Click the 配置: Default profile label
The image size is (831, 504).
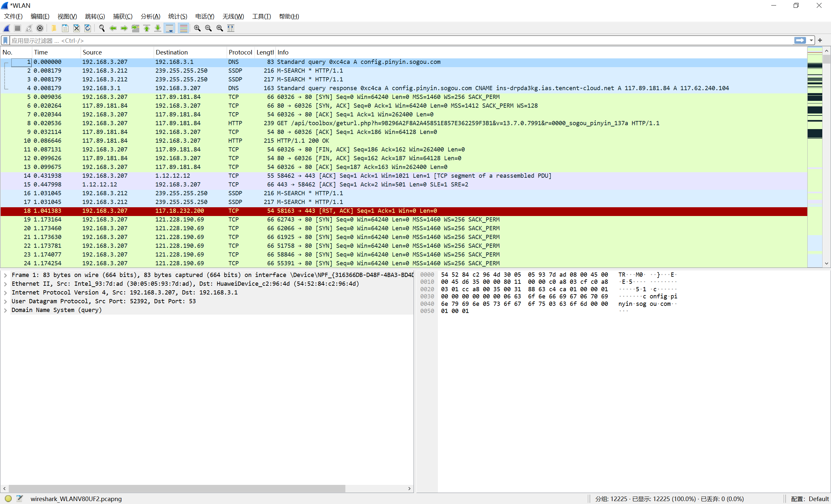pos(810,499)
